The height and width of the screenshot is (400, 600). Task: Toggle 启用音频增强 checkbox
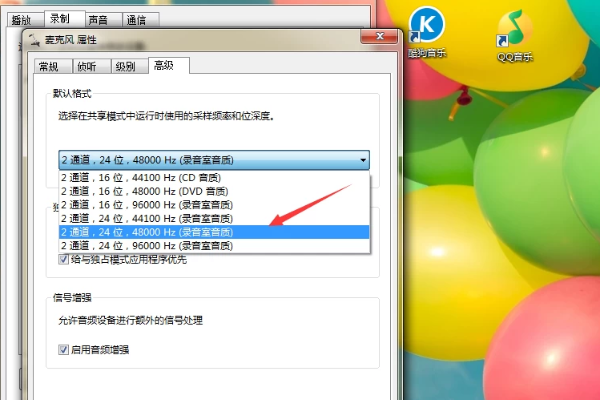pos(64,349)
